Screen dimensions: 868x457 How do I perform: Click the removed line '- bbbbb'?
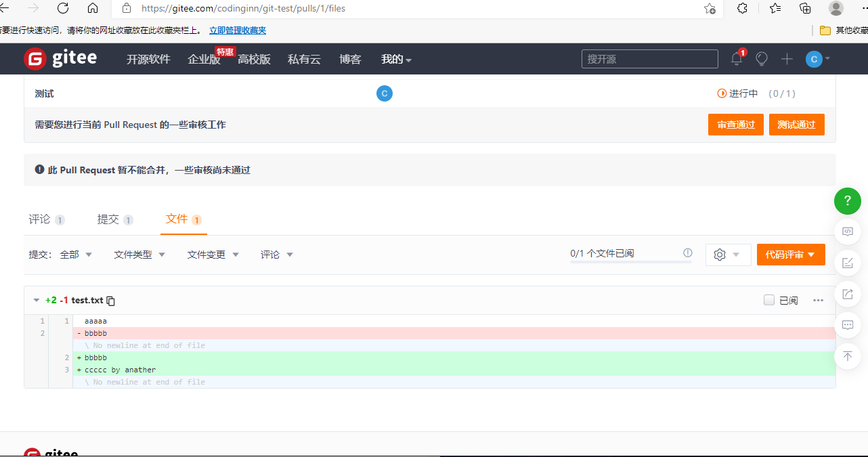[x=454, y=333]
